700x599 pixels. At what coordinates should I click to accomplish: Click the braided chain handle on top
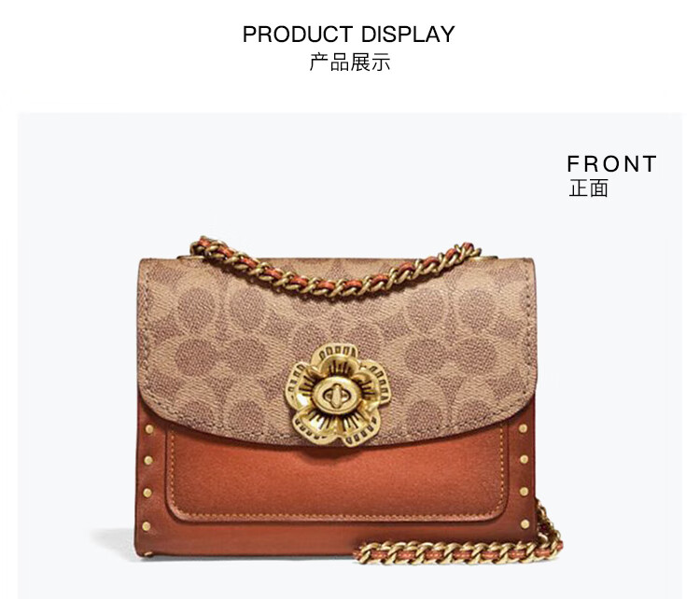(x=335, y=268)
